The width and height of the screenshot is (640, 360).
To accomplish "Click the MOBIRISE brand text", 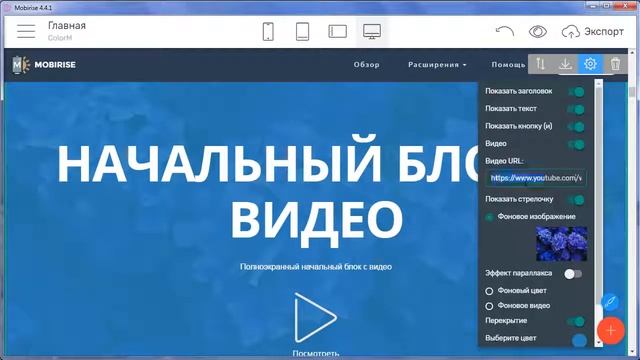I will 55,65.
